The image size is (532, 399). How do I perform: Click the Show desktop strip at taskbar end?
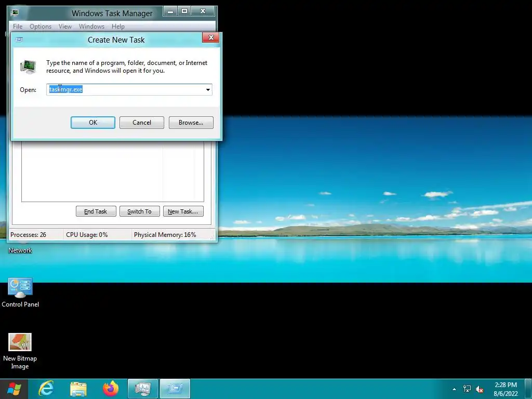(x=528, y=389)
